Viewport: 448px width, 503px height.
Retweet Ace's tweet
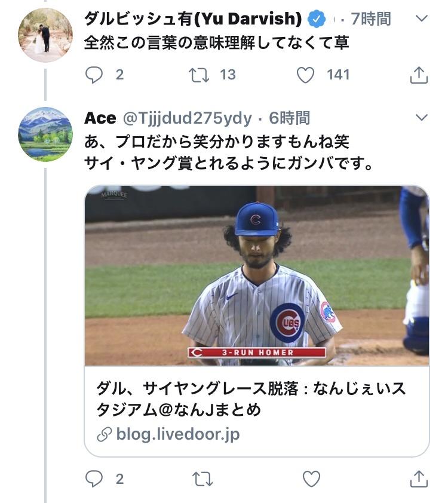pos(203,479)
